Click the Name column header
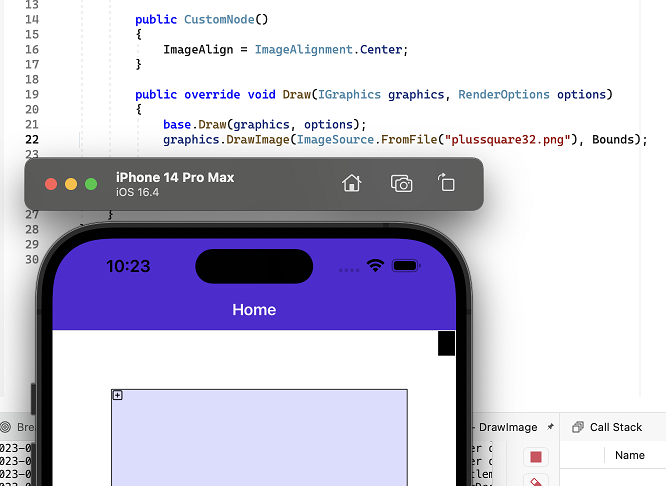 (629, 455)
